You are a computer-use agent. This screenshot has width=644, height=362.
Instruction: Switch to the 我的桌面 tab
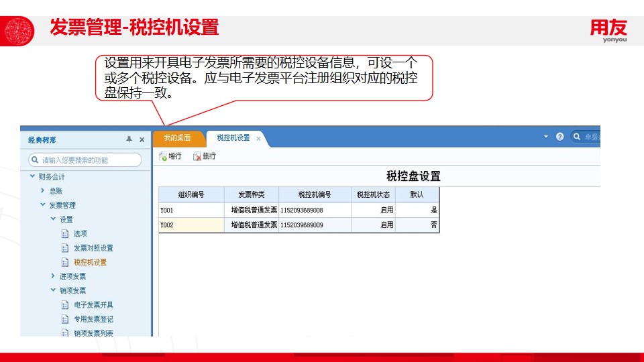[177, 137]
